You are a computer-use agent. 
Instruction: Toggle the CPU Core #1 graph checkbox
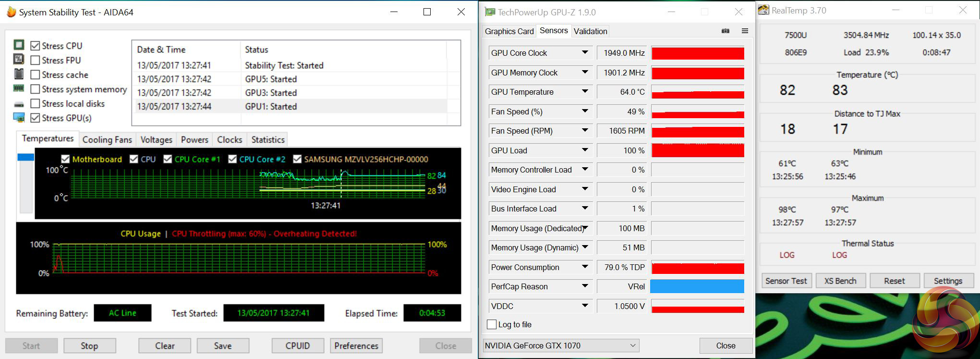(x=168, y=159)
